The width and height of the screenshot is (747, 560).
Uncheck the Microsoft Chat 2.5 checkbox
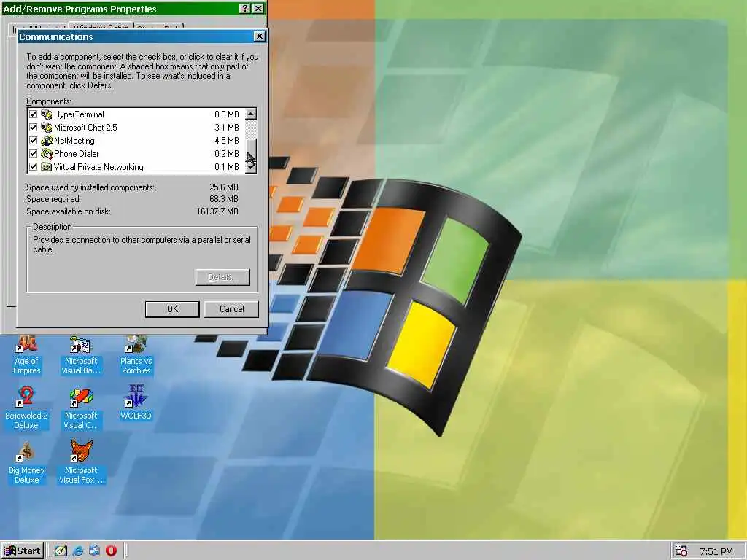tap(34, 128)
